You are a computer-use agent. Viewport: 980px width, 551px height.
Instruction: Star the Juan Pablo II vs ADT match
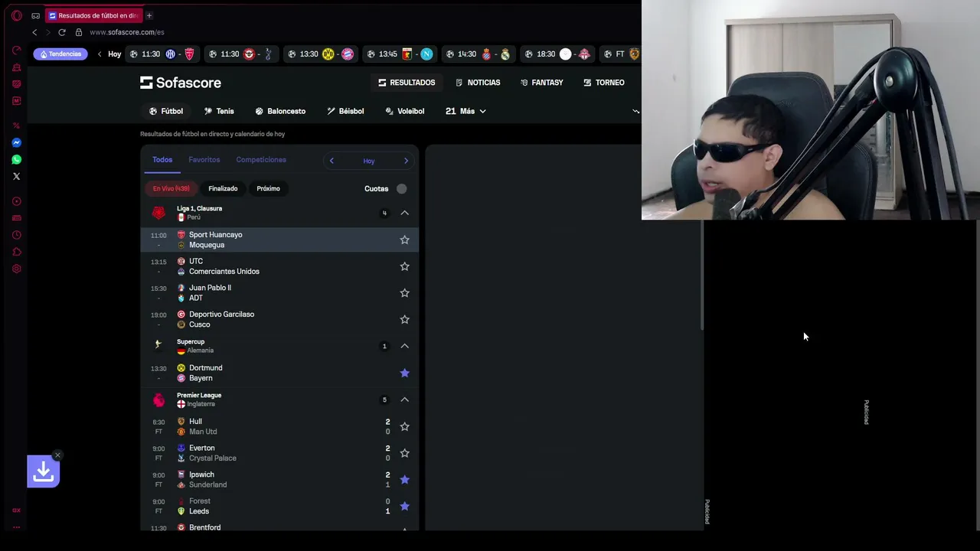(x=404, y=292)
